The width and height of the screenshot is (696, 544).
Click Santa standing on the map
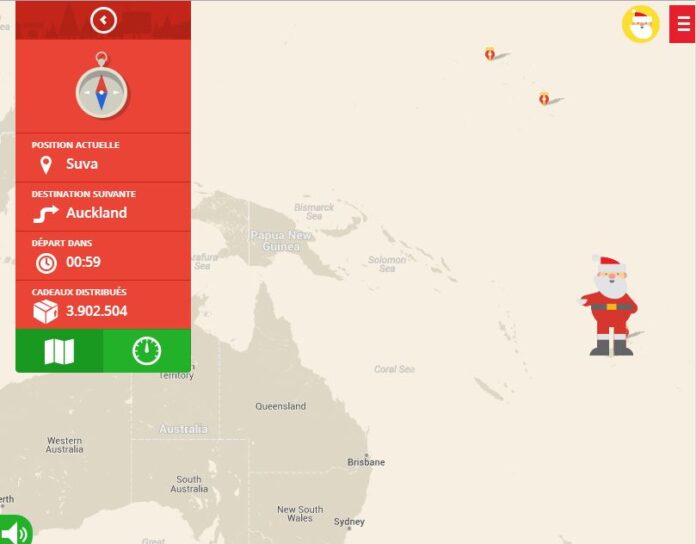point(610,306)
